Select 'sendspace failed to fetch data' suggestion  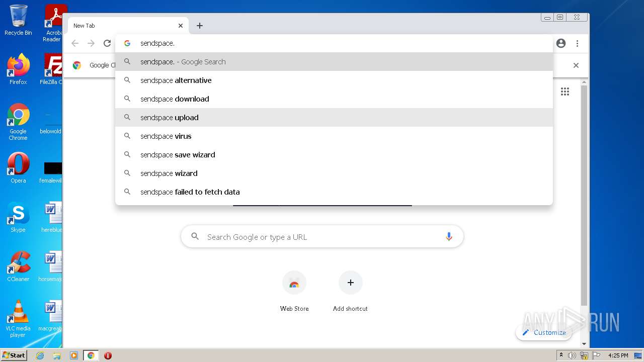[334, 192]
